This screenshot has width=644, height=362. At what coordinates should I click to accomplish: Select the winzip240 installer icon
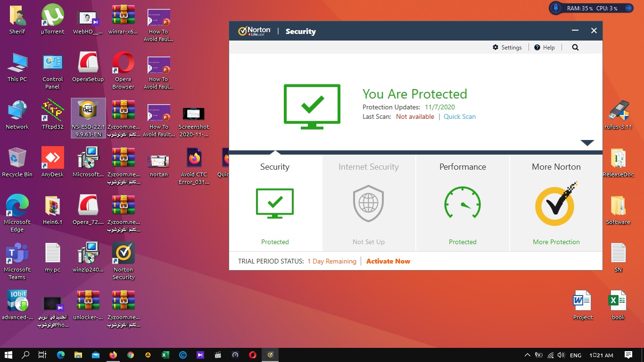[x=88, y=257]
